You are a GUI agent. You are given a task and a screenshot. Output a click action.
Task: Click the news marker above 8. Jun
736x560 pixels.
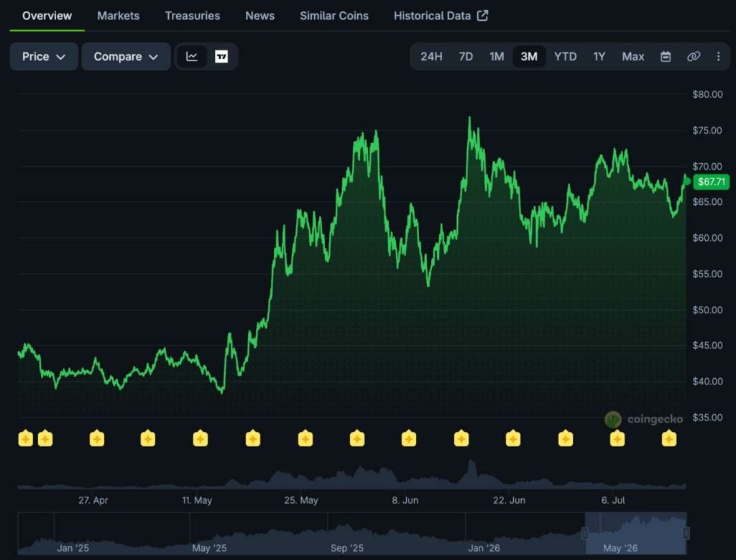click(x=409, y=439)
